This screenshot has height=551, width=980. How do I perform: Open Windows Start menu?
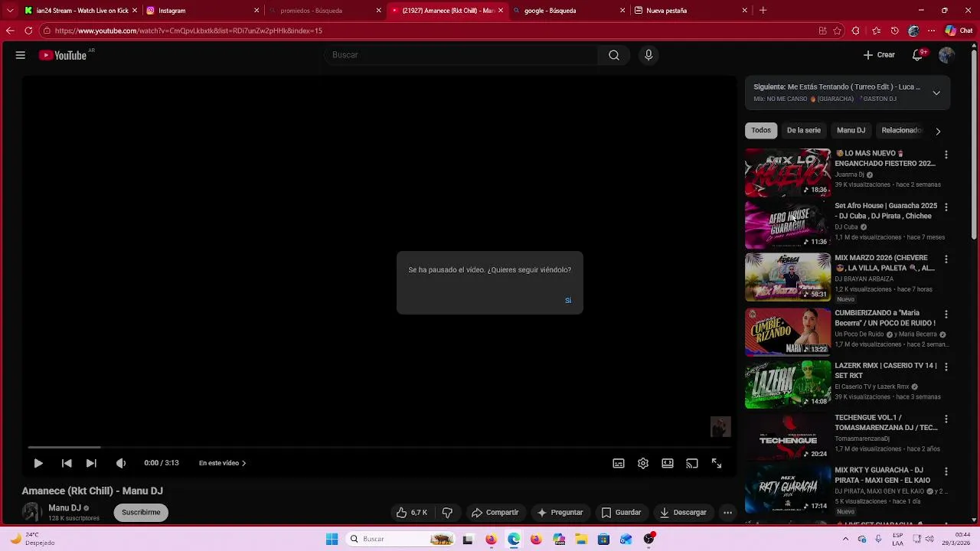point(332,539)
